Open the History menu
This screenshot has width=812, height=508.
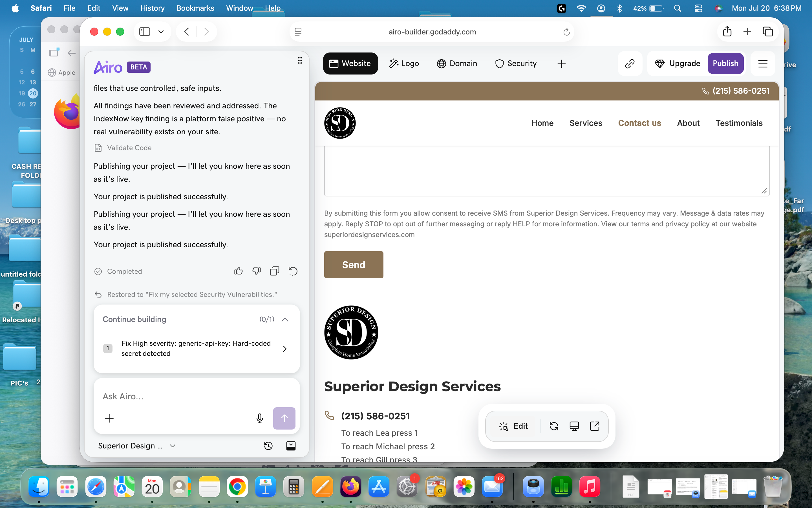(152, 8)
